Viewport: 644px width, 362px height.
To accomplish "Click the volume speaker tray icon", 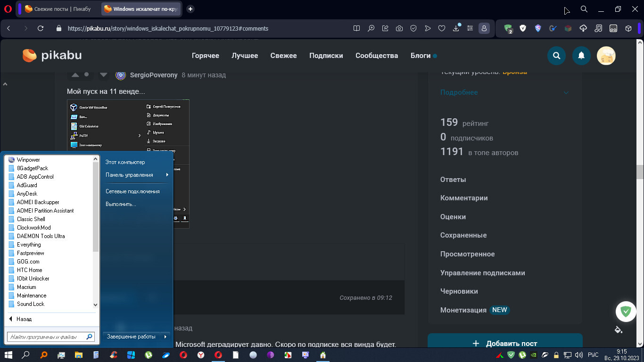I will (578, 355).
